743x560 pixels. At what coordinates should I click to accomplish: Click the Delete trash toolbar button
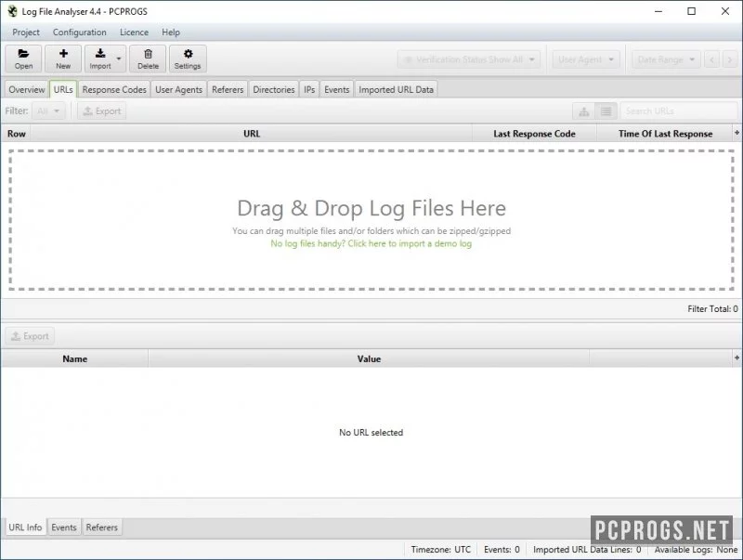[x=148, y=59]
